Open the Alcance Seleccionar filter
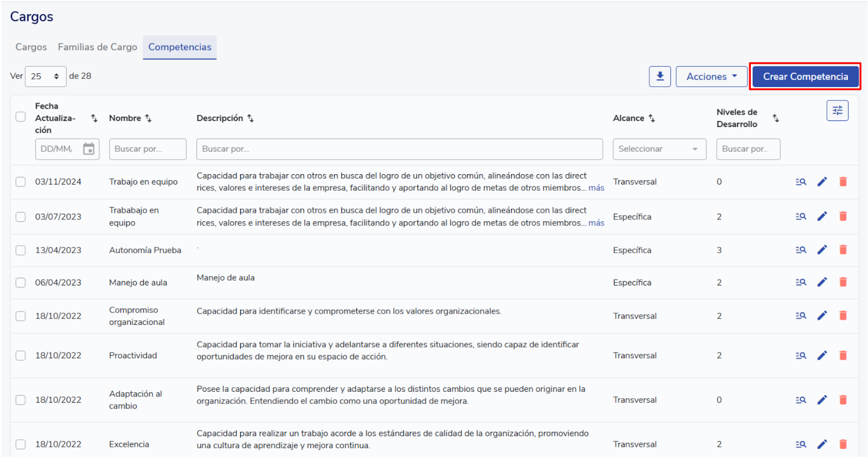The width and height of the screenshot is (868, 459). tap(659, 149)
